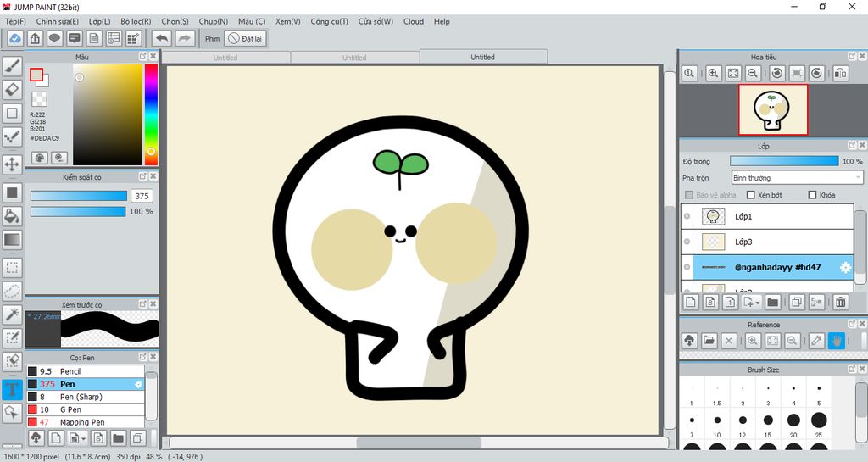Select the Magic Wand tool

click(12, 314)
